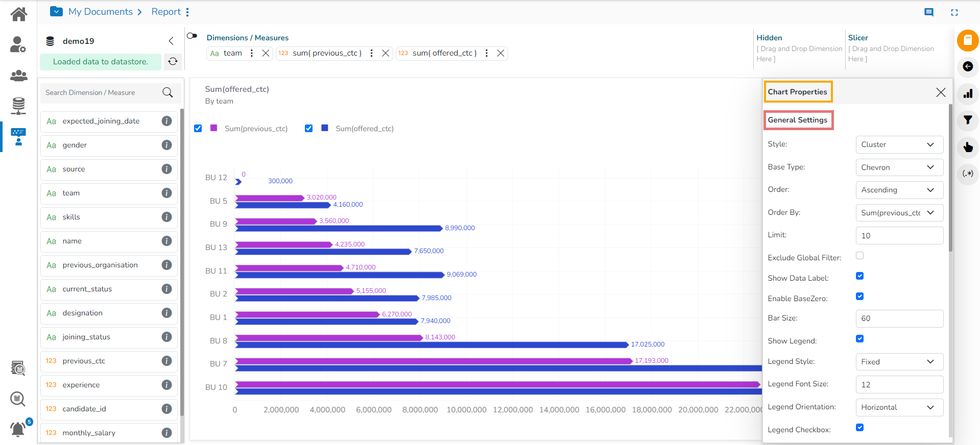Toggle Sum(previous_ctc) legend checkbox
980x445 pixels.
198,129
